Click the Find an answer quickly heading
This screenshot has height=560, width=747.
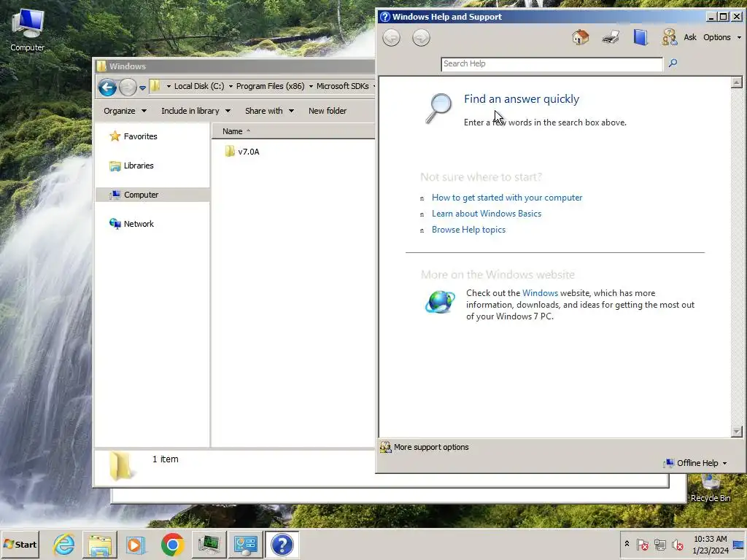522,99
